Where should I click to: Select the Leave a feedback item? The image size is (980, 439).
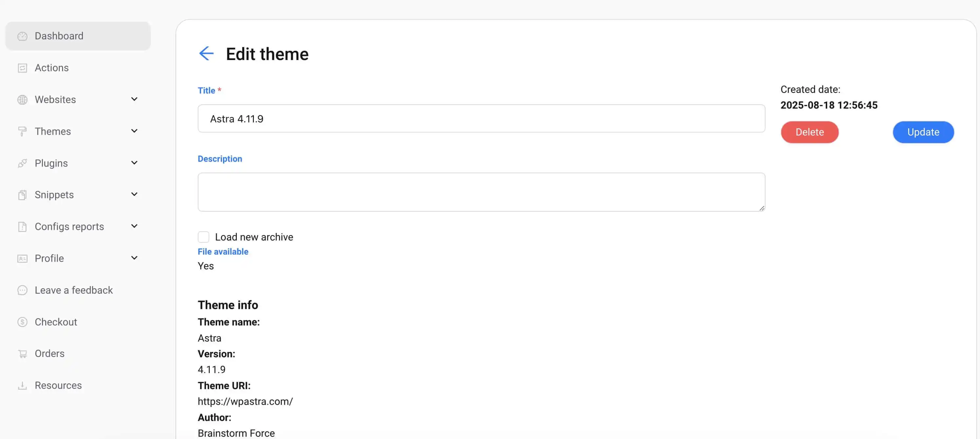point(74,290)
